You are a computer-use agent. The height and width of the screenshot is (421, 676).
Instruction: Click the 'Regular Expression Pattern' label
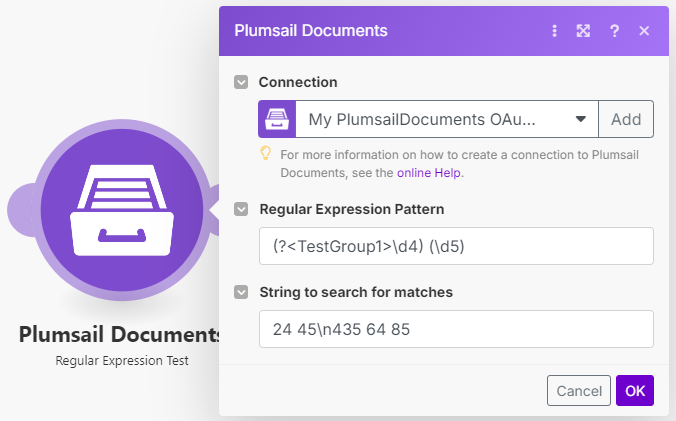(x=352, y=209)
